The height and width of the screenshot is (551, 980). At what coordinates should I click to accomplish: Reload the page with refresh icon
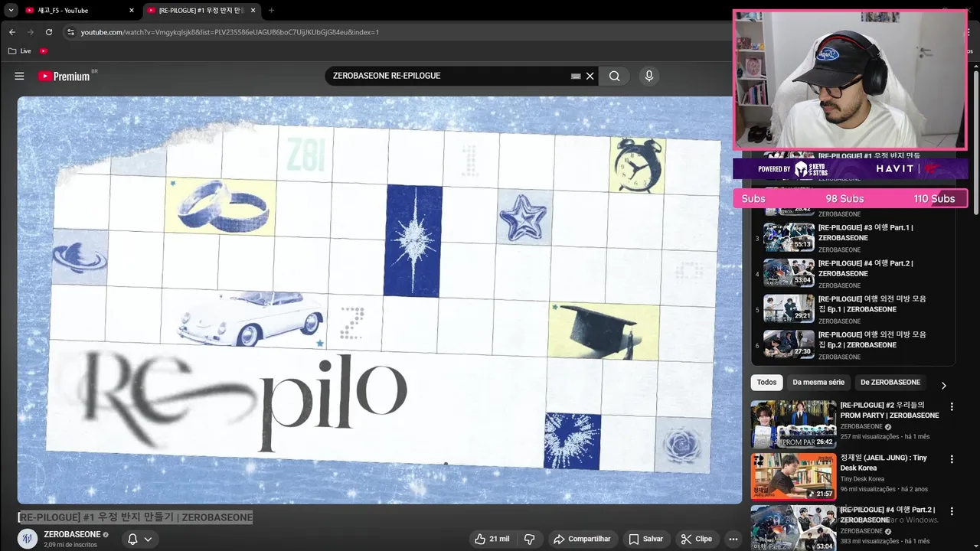(49, 32)
